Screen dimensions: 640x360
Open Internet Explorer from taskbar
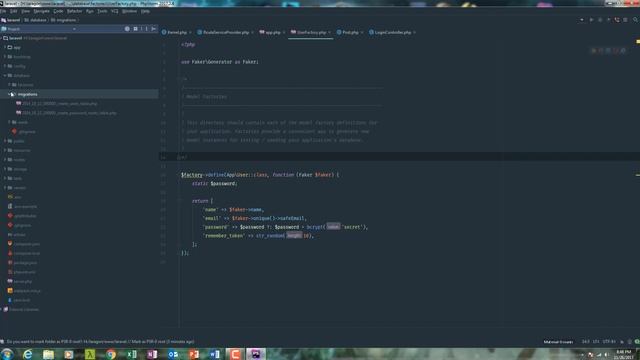point(27,354)
